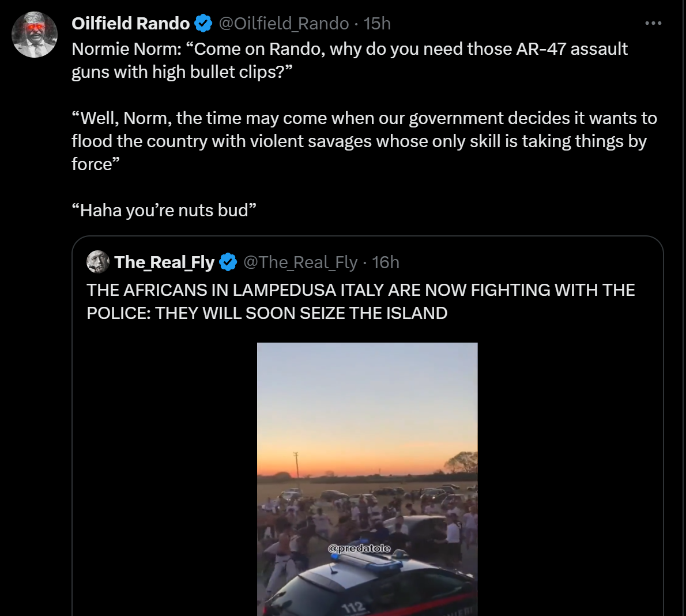Click the "Haha you're nuts bud" line
Screen dimensions: 686x616
(164, 210)
